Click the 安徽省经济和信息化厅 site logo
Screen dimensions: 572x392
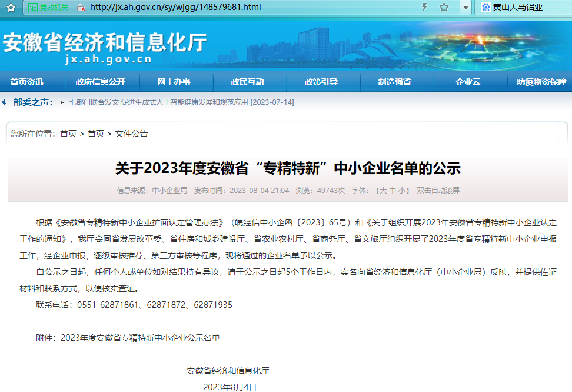(x=105, y=48)
